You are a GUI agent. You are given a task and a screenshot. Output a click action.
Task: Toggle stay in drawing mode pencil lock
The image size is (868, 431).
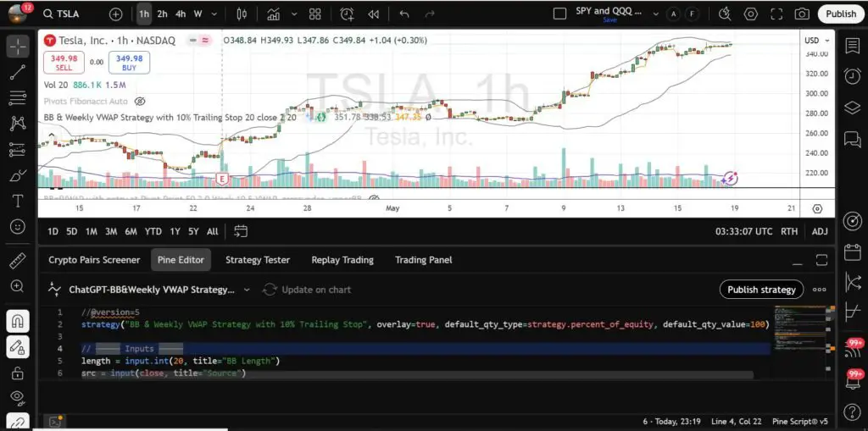point(18,347)
